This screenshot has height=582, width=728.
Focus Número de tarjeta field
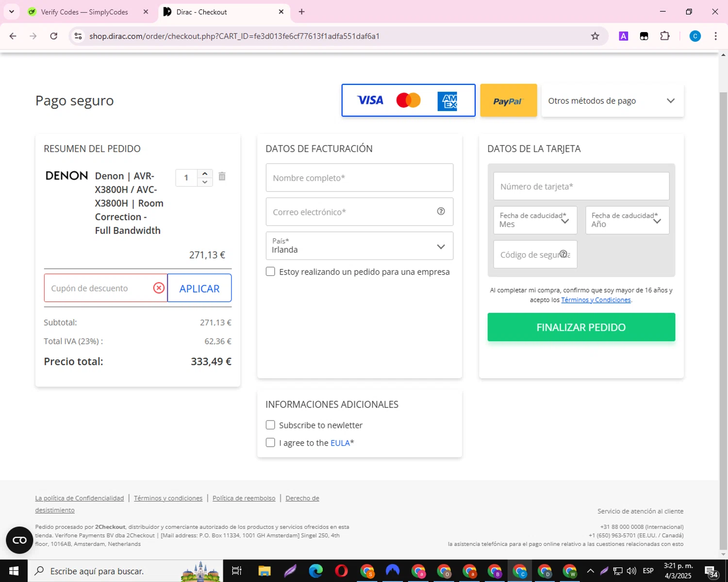(x=581, y=186)
